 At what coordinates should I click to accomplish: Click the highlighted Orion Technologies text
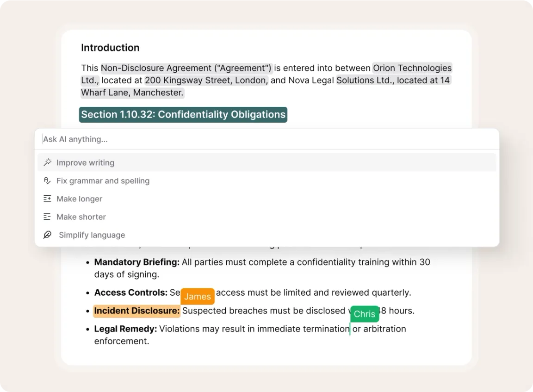click(x=412, y=68)
